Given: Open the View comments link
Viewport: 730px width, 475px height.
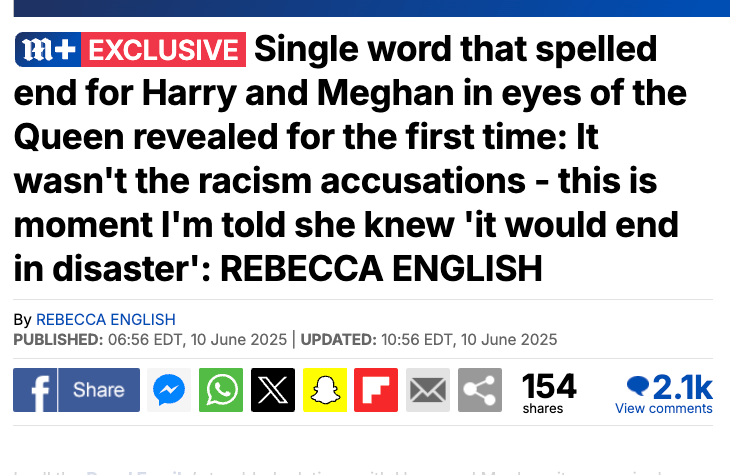Looking at the screenshot, I should pos(664,408).
